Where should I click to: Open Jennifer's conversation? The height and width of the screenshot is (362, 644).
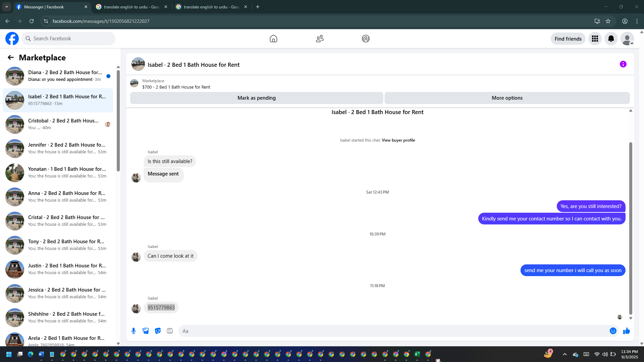(x=58, y=149)
